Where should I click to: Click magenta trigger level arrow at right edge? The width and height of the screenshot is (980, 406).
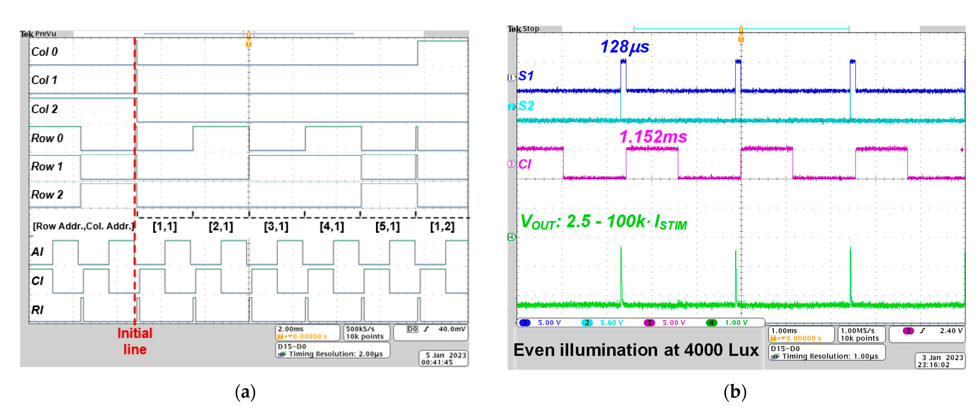962,150
